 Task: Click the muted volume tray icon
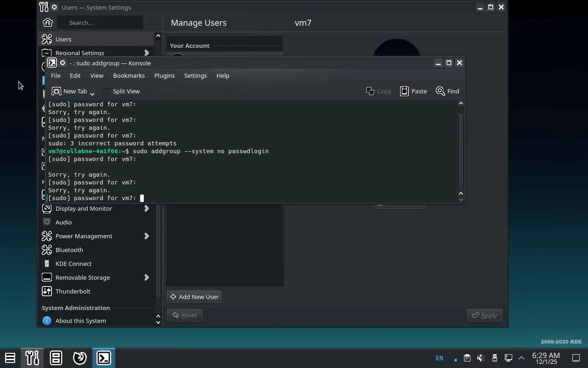[481, 358]
